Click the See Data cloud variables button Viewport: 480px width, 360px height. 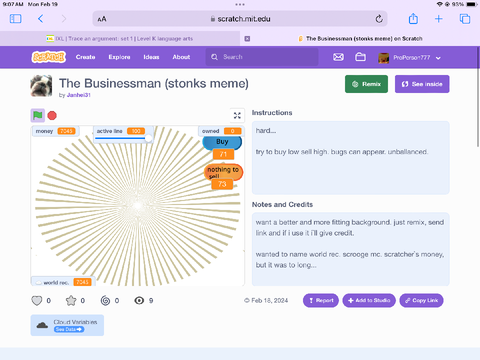click(x=69, y=329)
